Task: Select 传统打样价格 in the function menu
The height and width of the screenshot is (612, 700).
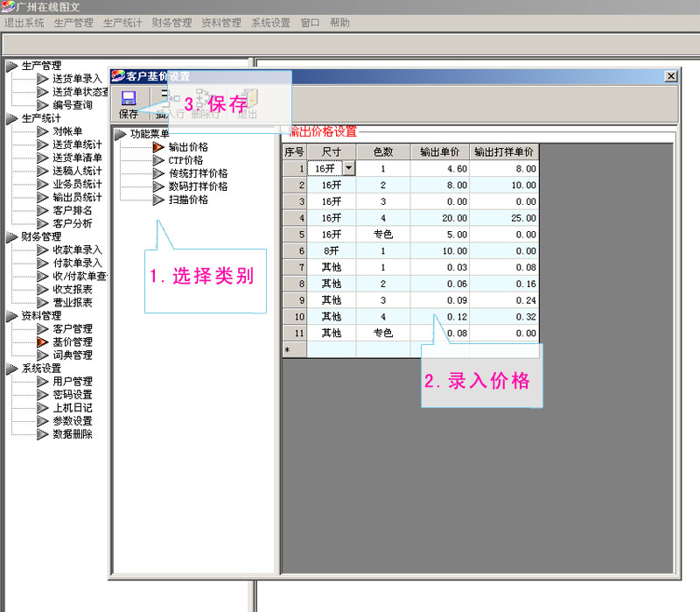Action: pos(198,173)
